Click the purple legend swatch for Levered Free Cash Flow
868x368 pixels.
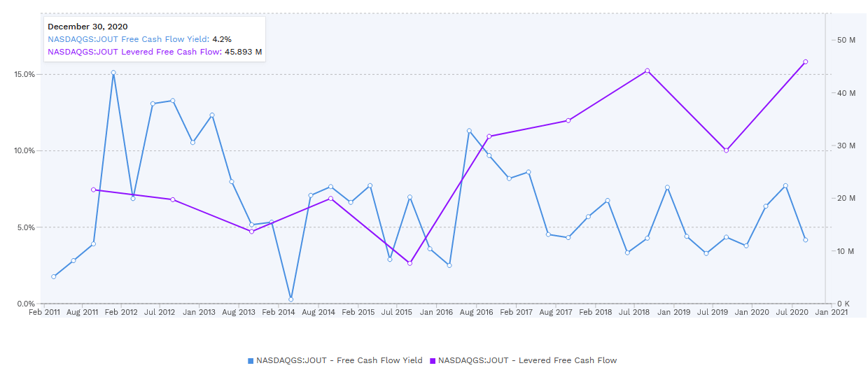433,361
